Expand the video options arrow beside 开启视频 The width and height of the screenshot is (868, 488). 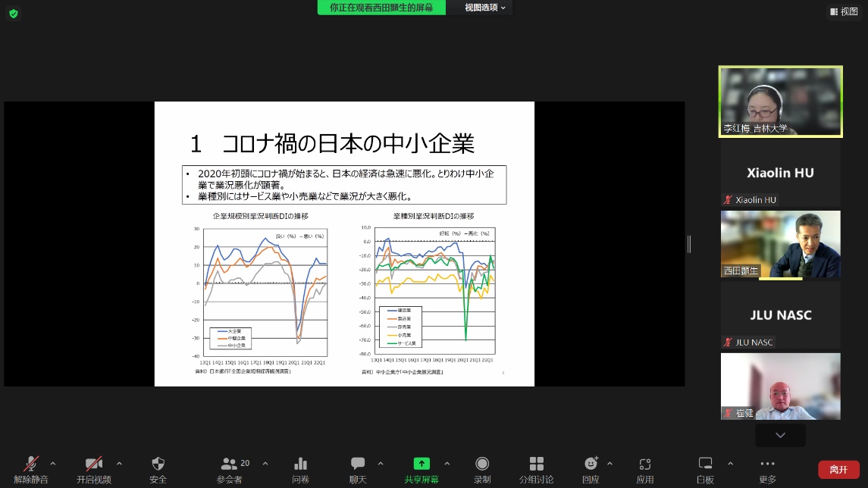[119, 463]
